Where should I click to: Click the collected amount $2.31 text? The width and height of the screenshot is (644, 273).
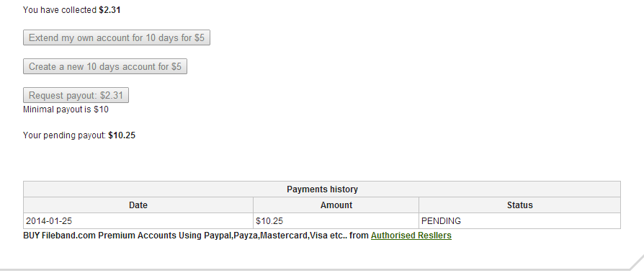tap(109, 10)
